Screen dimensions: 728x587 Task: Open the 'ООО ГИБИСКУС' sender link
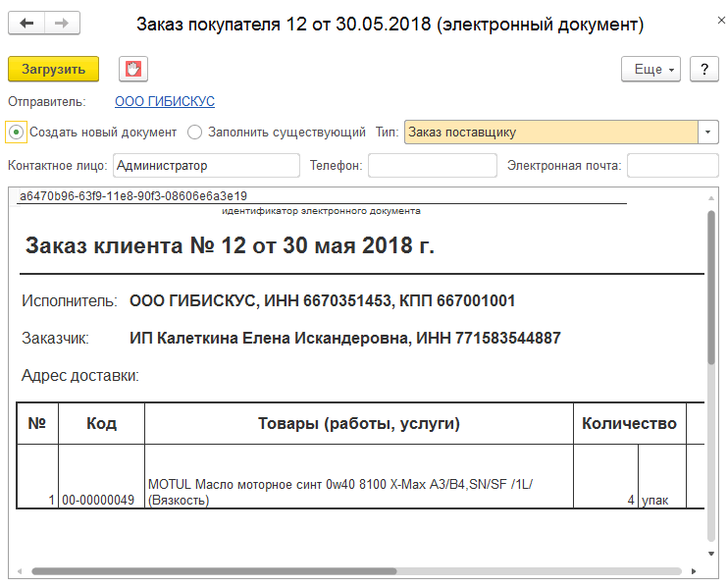(x=165, y=101)
